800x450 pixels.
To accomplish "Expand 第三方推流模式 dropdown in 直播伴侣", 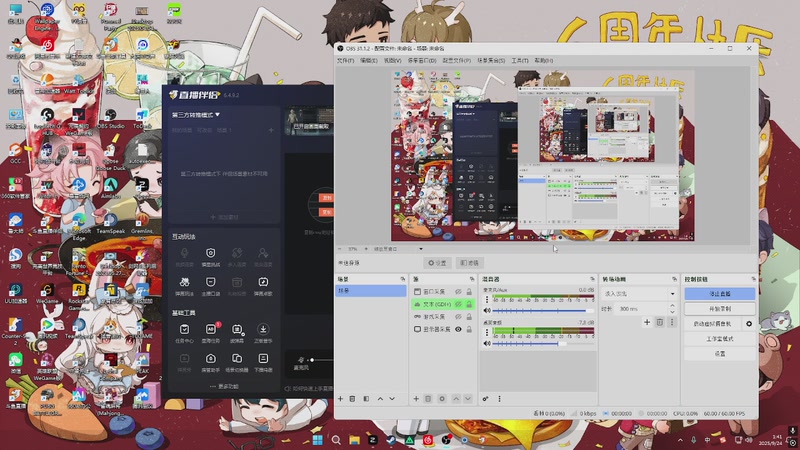I will pos(196,115).
